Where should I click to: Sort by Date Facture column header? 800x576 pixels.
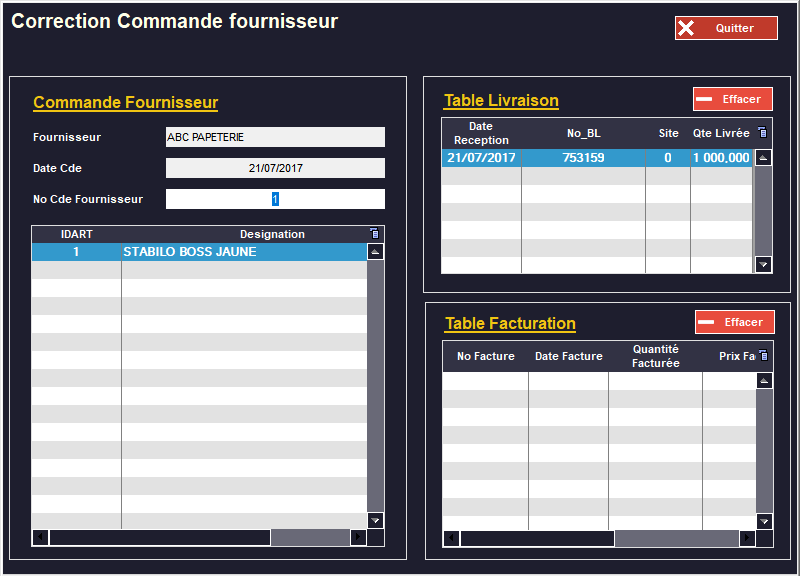pyautogui.click(x=568, y=356)
